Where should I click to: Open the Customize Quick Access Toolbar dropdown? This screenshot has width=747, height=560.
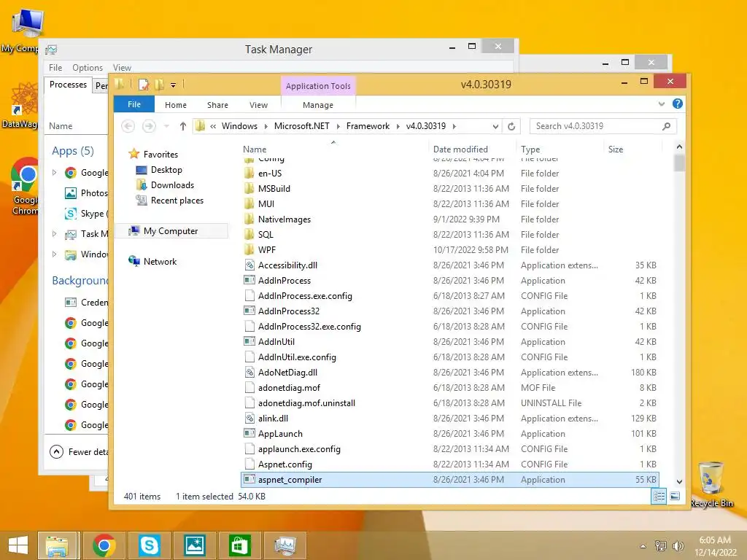coord(173,85)
